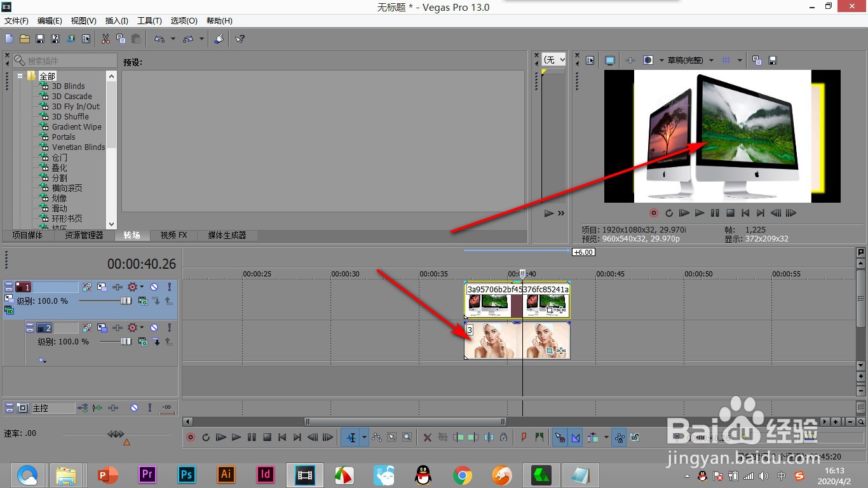
Task: Switch to the 视频 FX tab
Action: pyautogui.click(x=174, y=235)
